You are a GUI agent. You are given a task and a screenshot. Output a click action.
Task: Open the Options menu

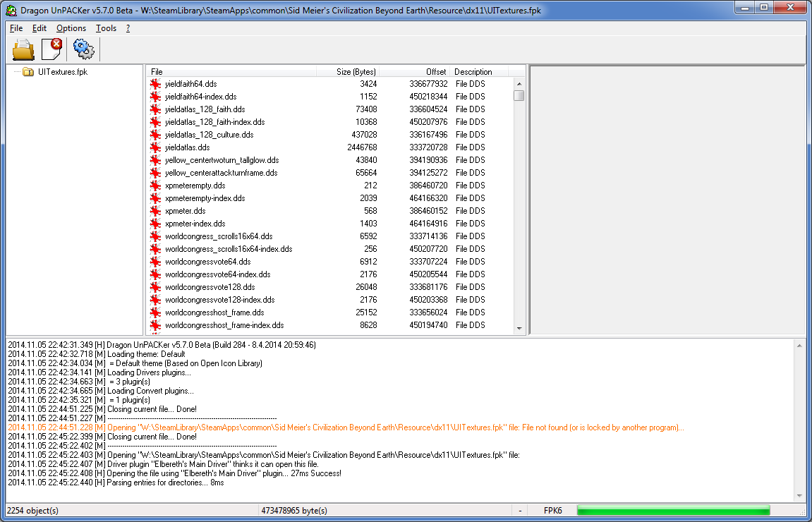[x=71, y=28]
